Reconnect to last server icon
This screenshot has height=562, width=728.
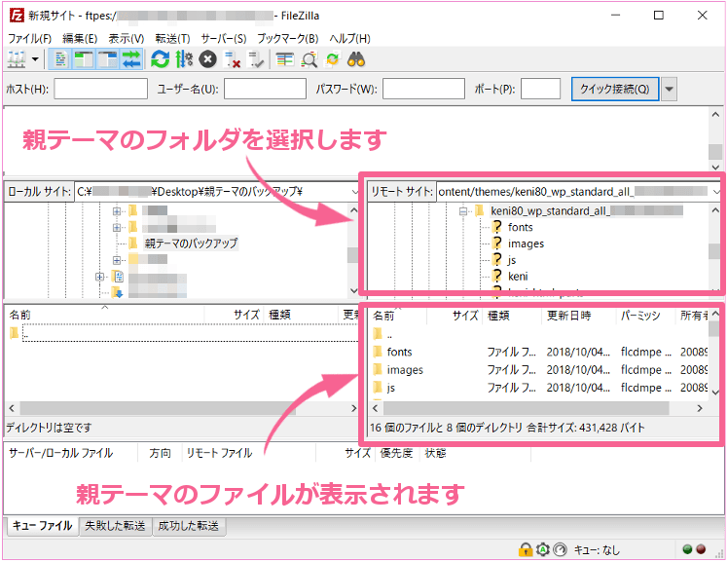(255, 59)
